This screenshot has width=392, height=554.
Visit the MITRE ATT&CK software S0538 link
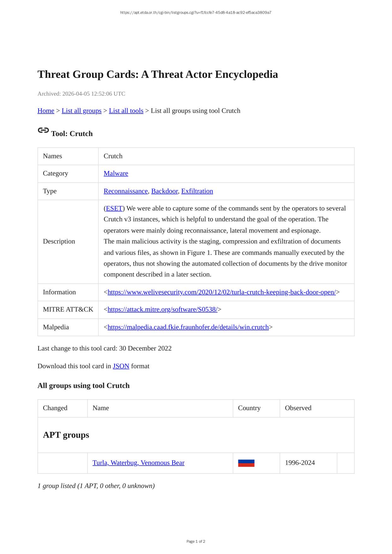tap(162, 309)
